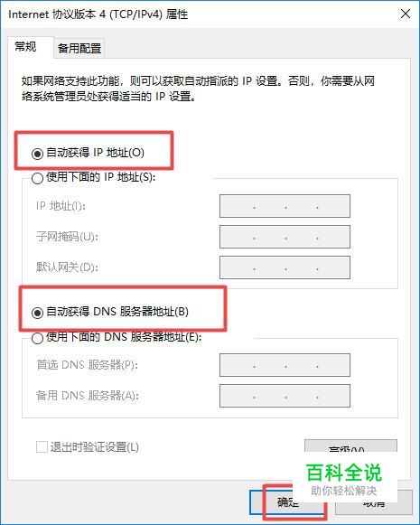Tick the 退出时验证设置 checkbox
420x525 pixels.
tap(42, 447)
